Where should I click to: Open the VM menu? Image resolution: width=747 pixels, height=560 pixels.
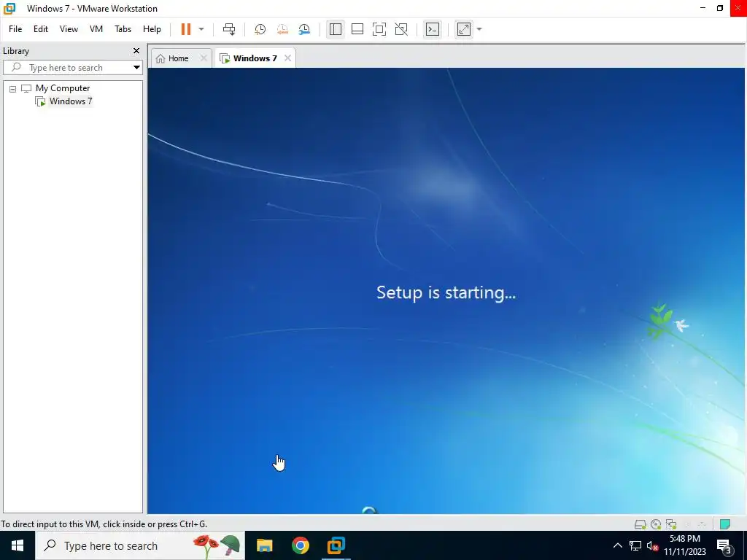point(96,29)
